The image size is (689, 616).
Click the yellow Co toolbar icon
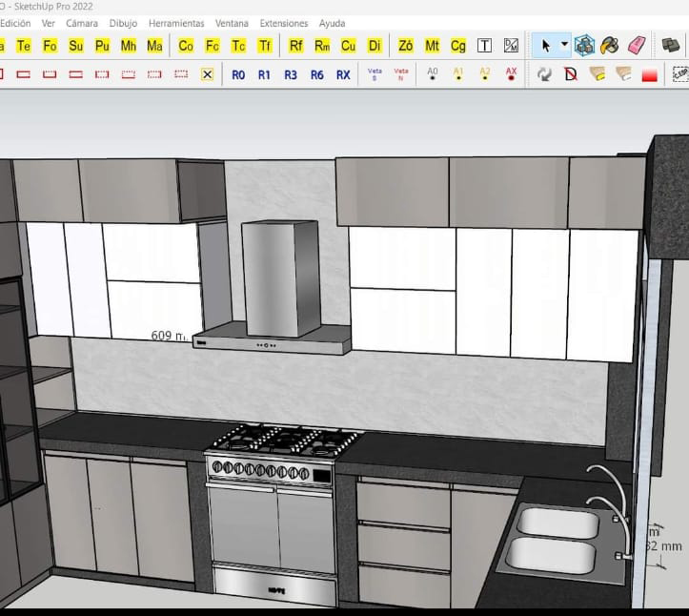click(186, 45)
